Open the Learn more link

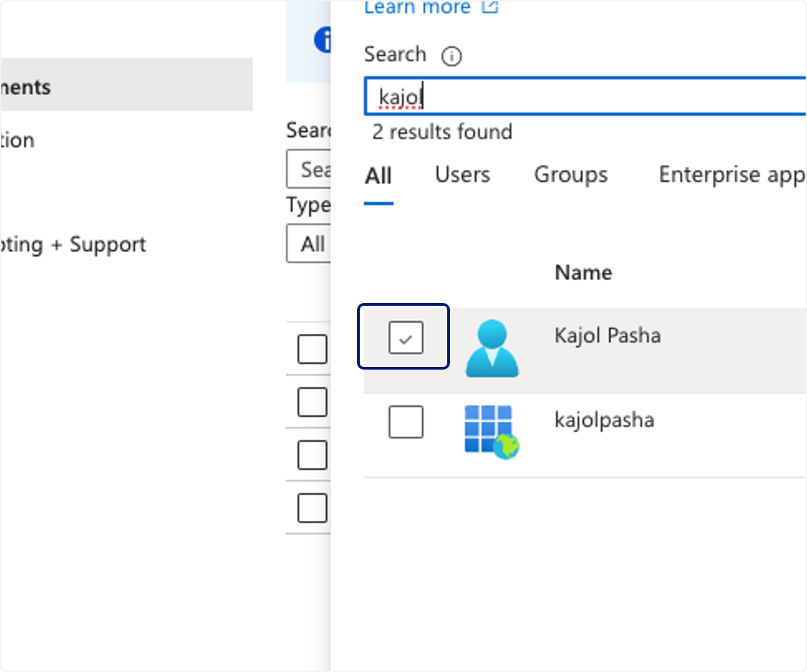point(417,7)
